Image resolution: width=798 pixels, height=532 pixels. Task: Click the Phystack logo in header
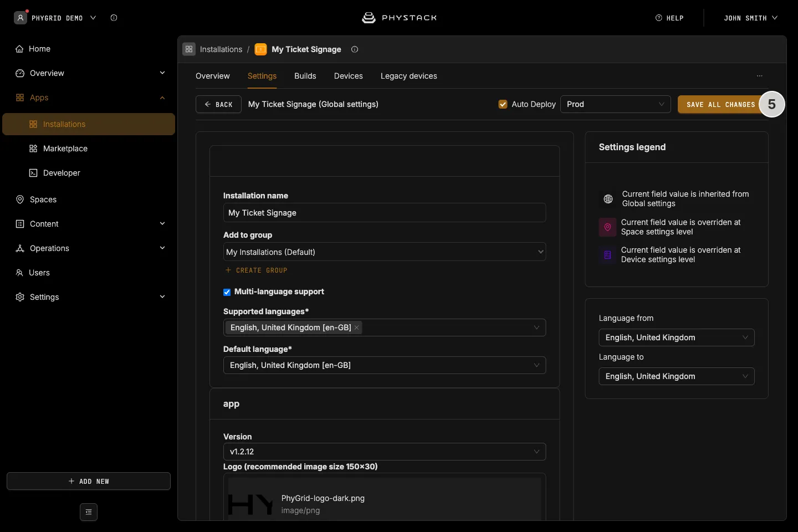click(x=399, y=18)
